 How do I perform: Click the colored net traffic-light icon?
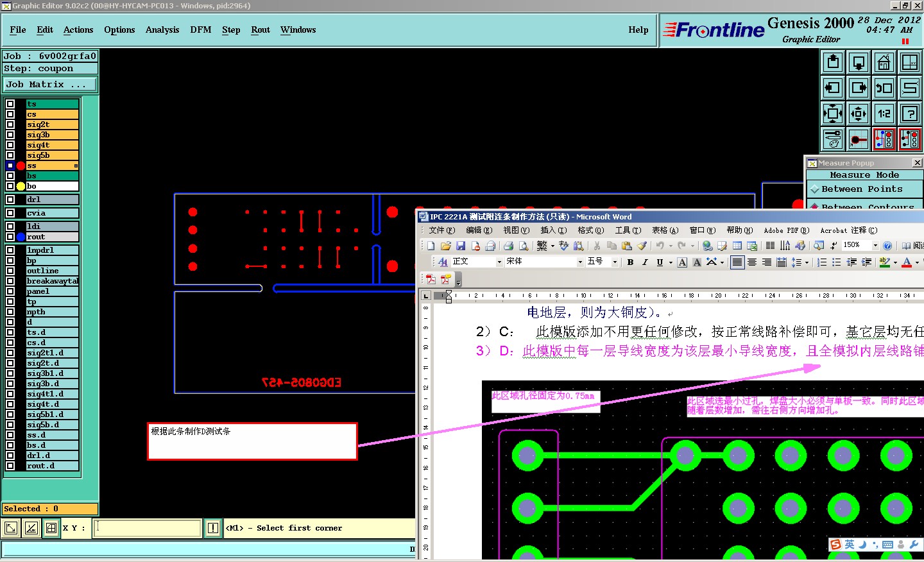884,139
